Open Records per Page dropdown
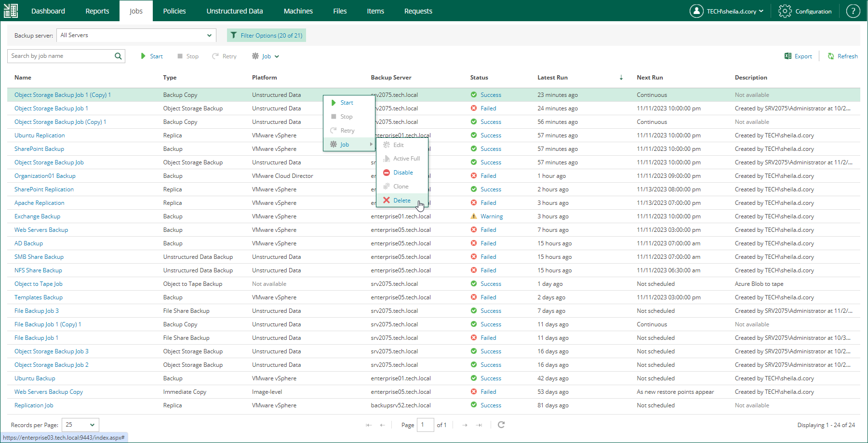 coord(80,425)
